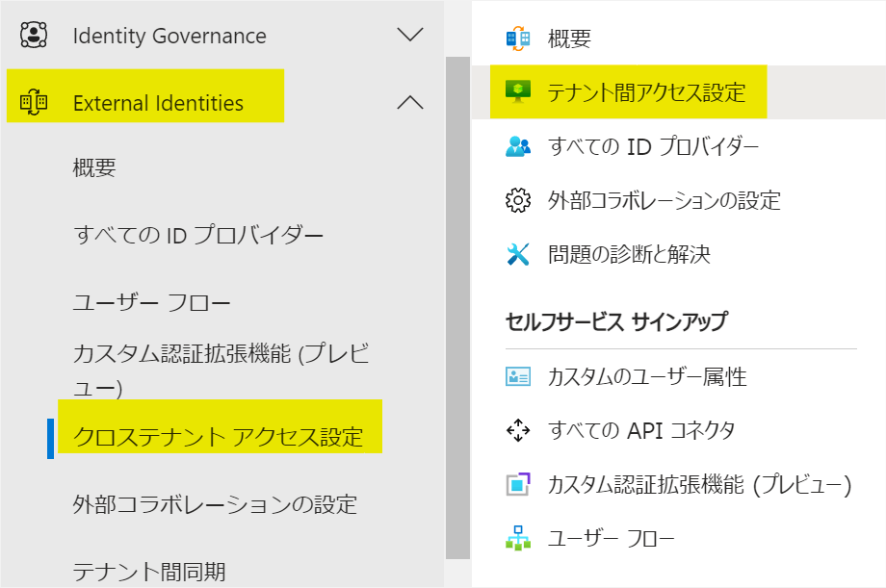Click the ユーザー フロー hierarchy icon in right menu
This screenshot has height=588, width=886.
517,538
